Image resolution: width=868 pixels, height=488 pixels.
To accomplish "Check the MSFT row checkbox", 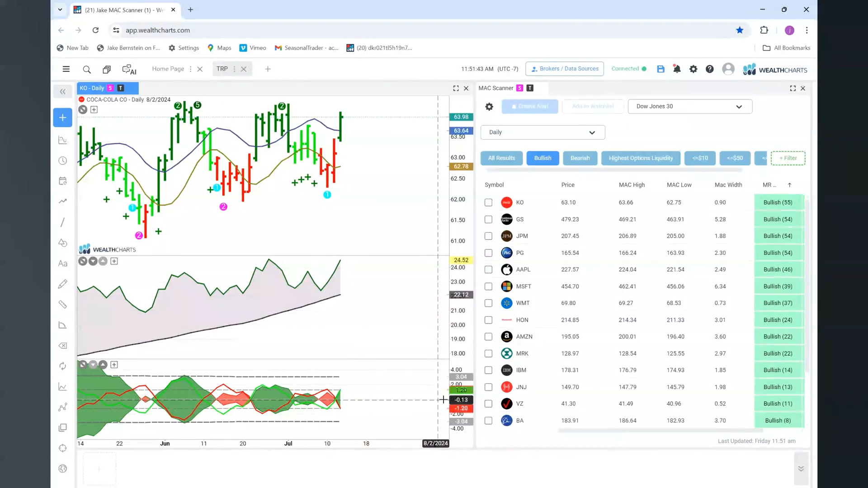I will coord(488,286).
